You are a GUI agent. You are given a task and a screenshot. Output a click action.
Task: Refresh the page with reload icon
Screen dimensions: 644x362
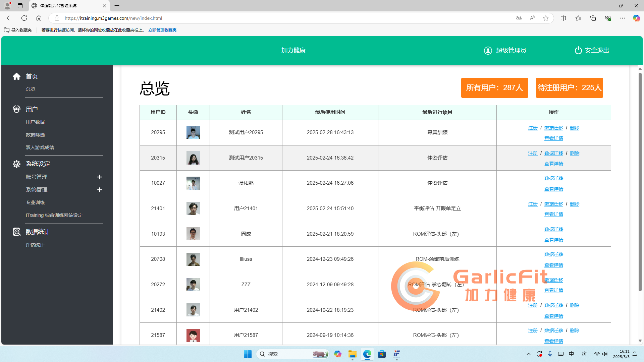[24, 18]
